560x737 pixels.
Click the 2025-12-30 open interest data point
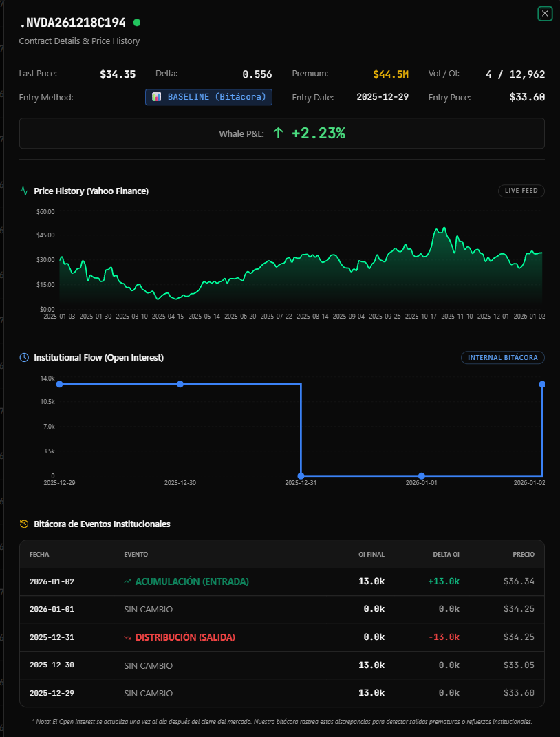(x=180, y=384)
